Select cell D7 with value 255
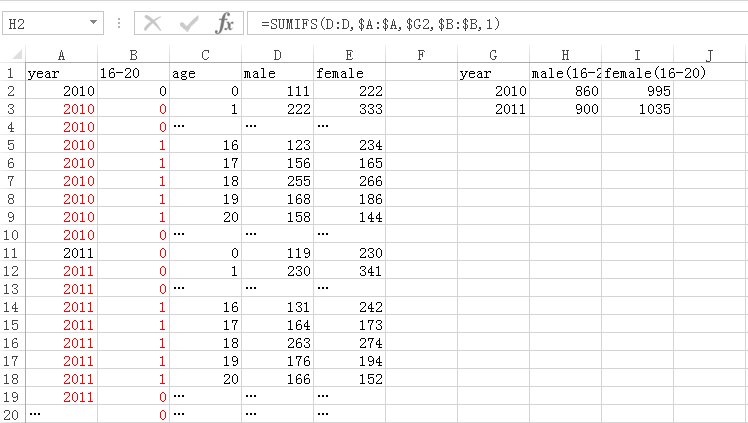The image size is (748, 423). click(277, 181)
